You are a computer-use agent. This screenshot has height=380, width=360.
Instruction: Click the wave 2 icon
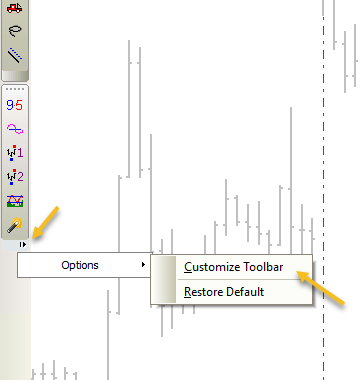[15, 177]
